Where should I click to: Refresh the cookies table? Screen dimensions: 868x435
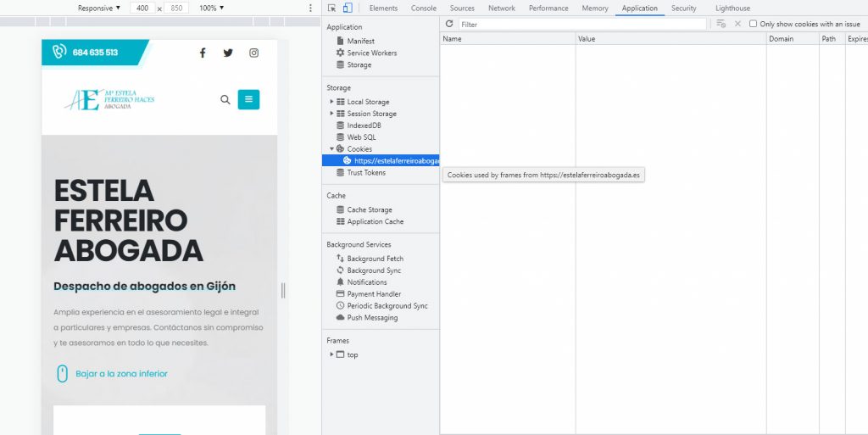449,24
